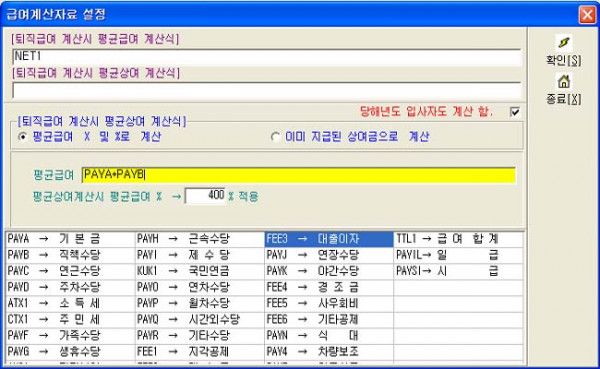The image size is (600, 369).
Task: Select PAYN → 식대 row
Action: point(329,335)
